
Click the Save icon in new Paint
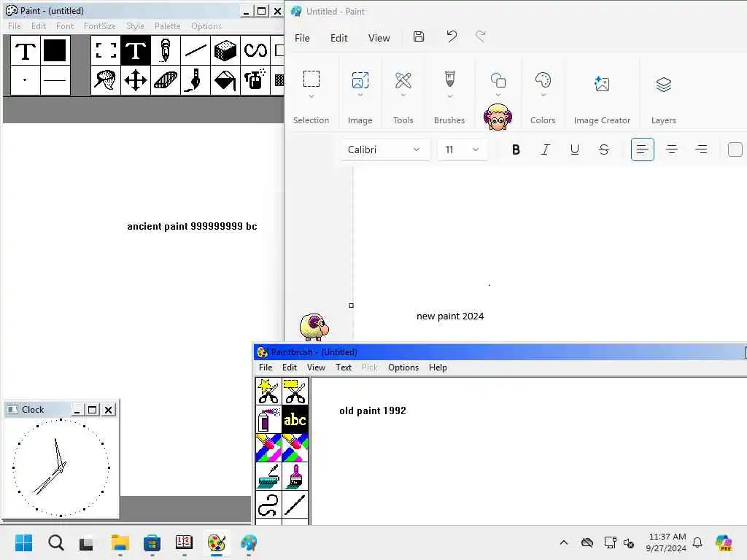point(419,36)
